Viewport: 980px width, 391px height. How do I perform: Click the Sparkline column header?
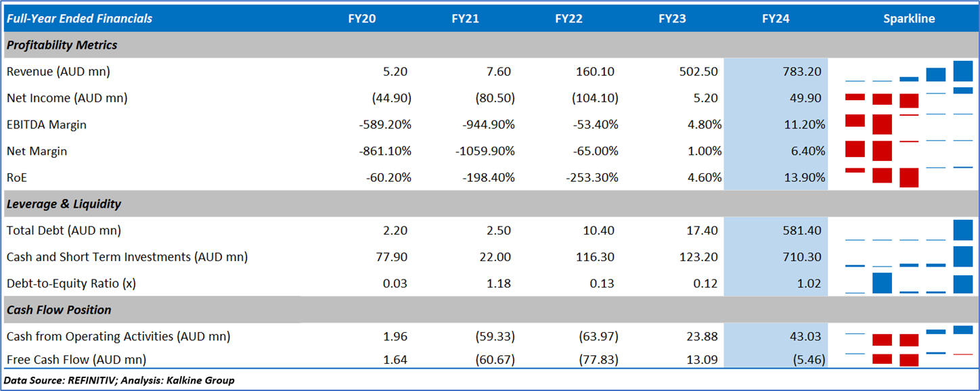(x=908, y=18)
